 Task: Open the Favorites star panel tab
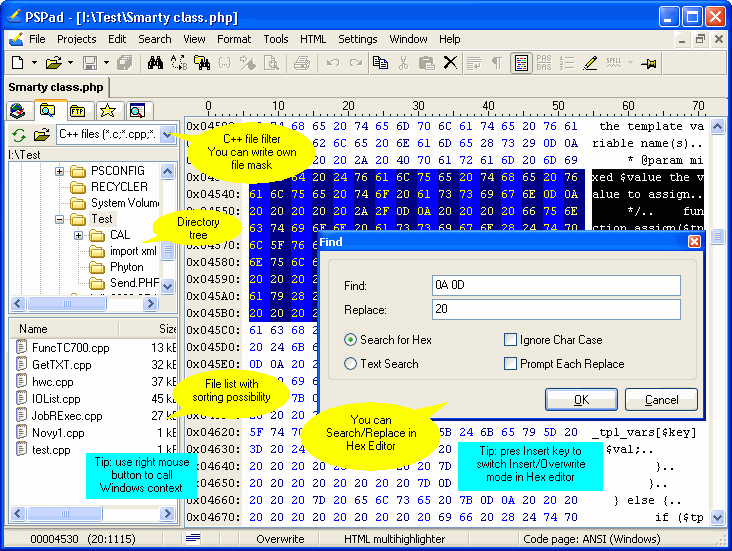pyautogui.click(x=107, y=110)
